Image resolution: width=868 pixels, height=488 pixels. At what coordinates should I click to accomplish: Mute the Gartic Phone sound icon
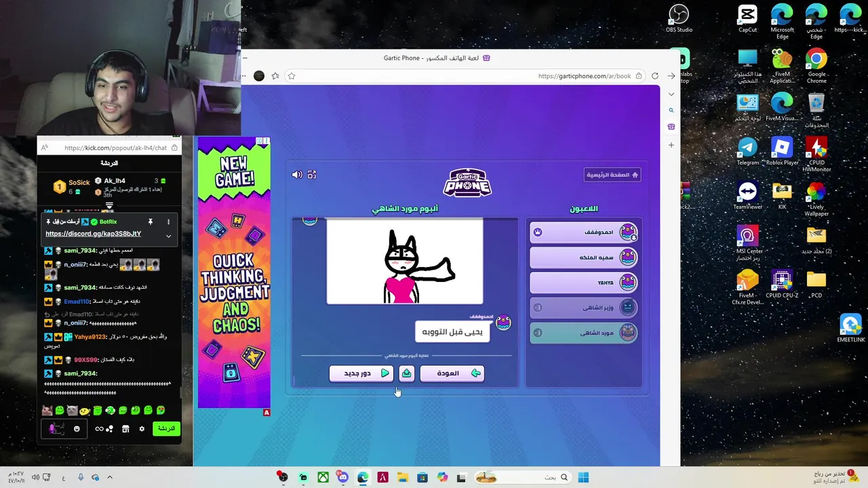[x=297, y=175]
